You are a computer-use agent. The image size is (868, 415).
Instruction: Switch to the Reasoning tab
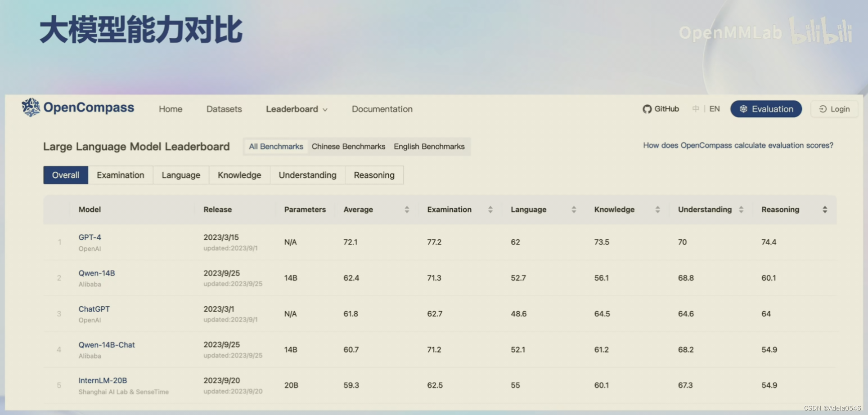click(x=374, y=175)
